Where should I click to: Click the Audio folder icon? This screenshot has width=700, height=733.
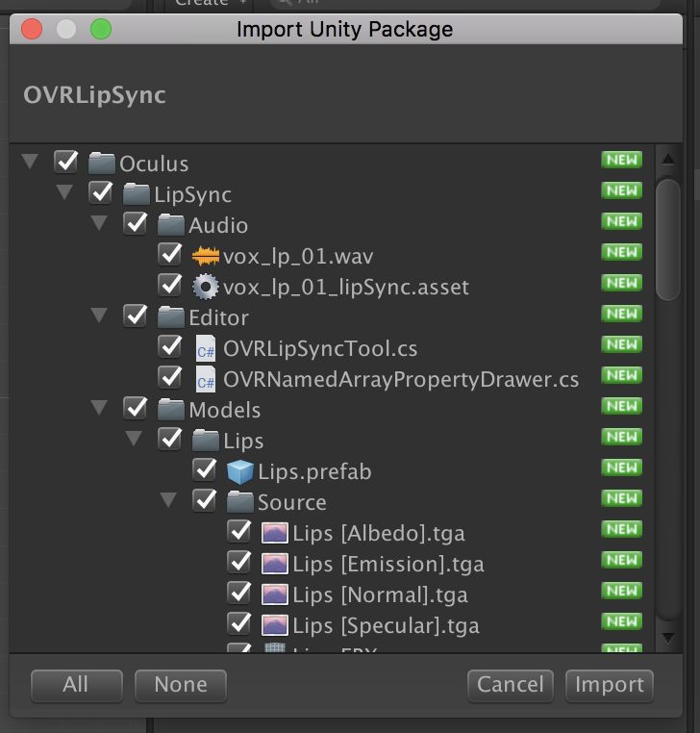point(170,225)
